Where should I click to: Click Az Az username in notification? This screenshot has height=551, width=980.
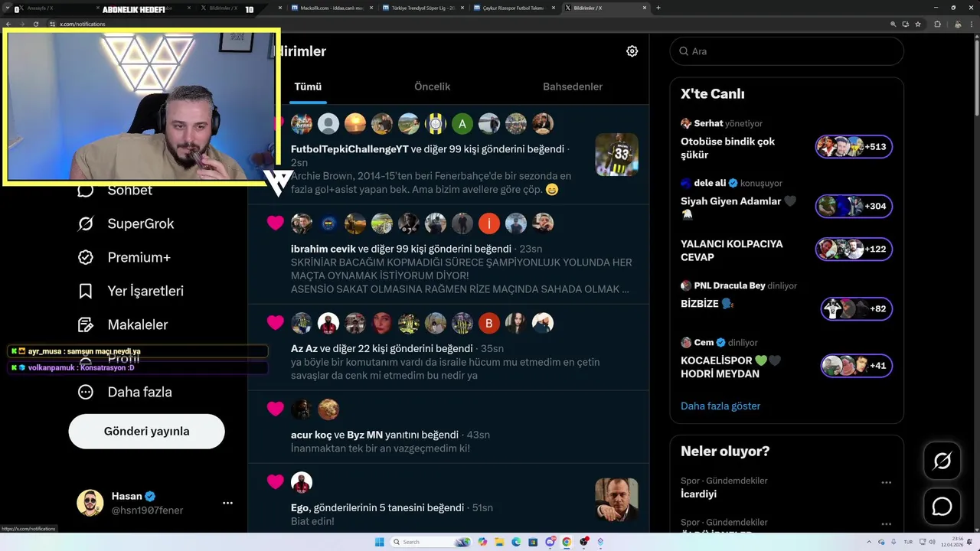[304, 348]
